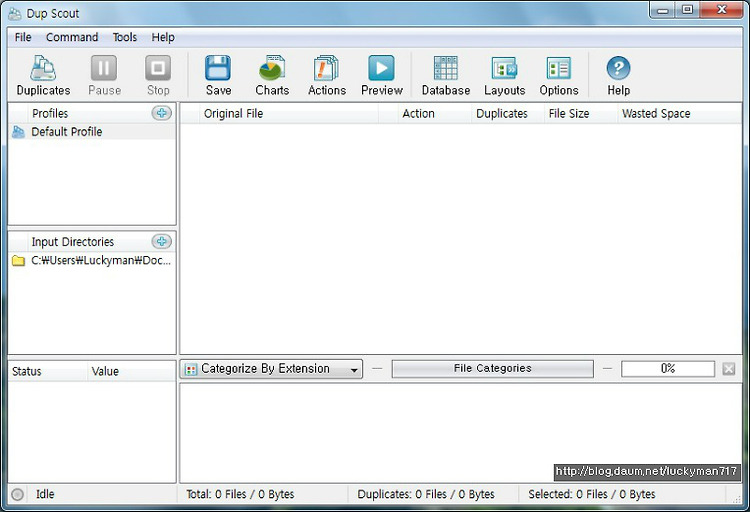The width and height of the screenshot is (750, 512).
Task: Open the Database grid icon
Action: coord(446,68)
